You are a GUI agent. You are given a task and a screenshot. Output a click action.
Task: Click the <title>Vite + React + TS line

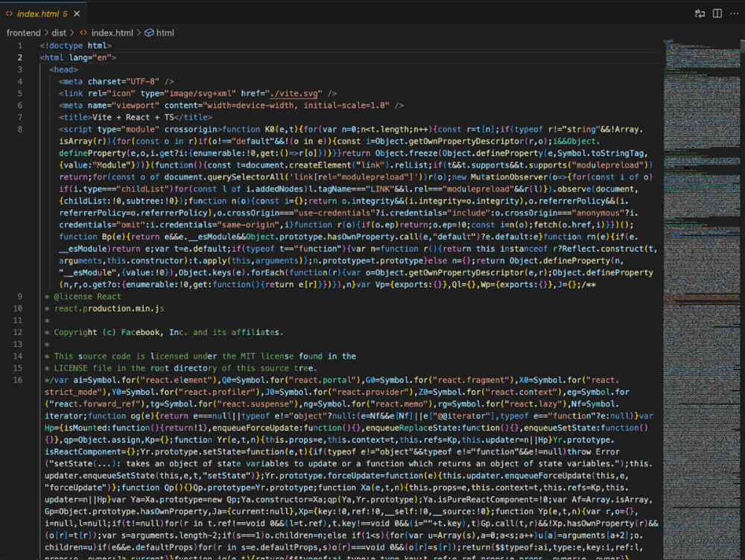(136, 118)
